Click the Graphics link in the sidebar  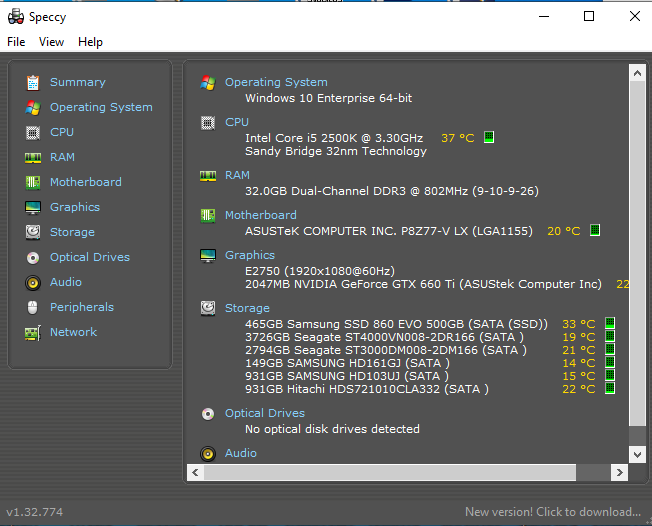pyautogui.click(x=75, y=207)
